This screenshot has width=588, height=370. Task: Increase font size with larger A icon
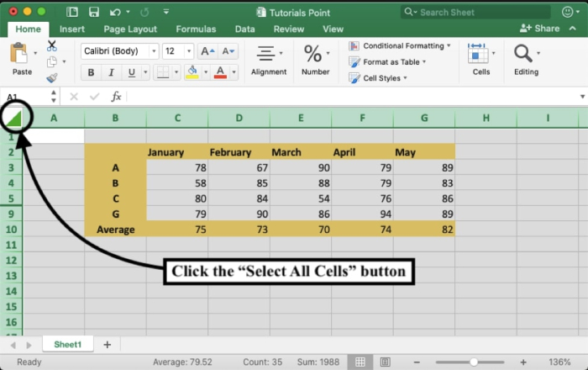[207, 51]
